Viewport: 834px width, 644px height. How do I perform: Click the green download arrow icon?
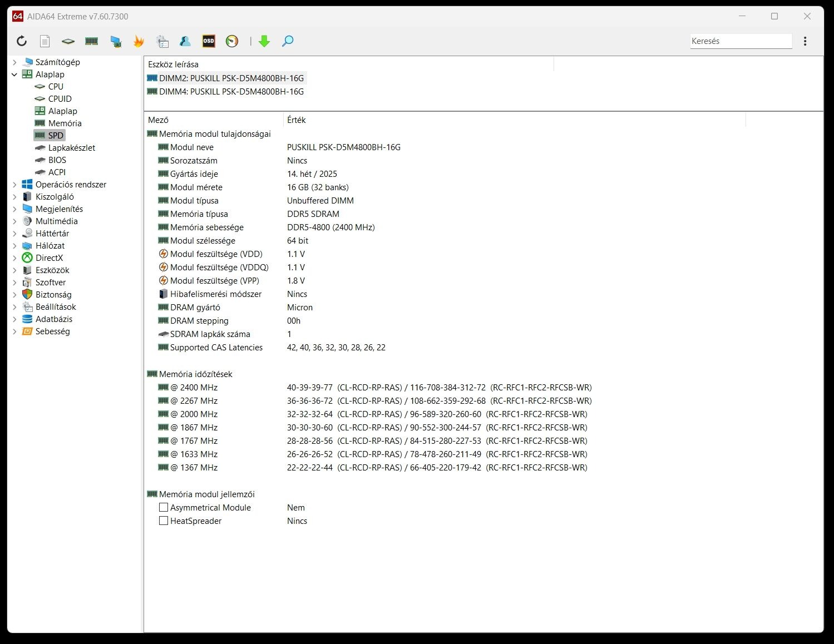point(264,41)
